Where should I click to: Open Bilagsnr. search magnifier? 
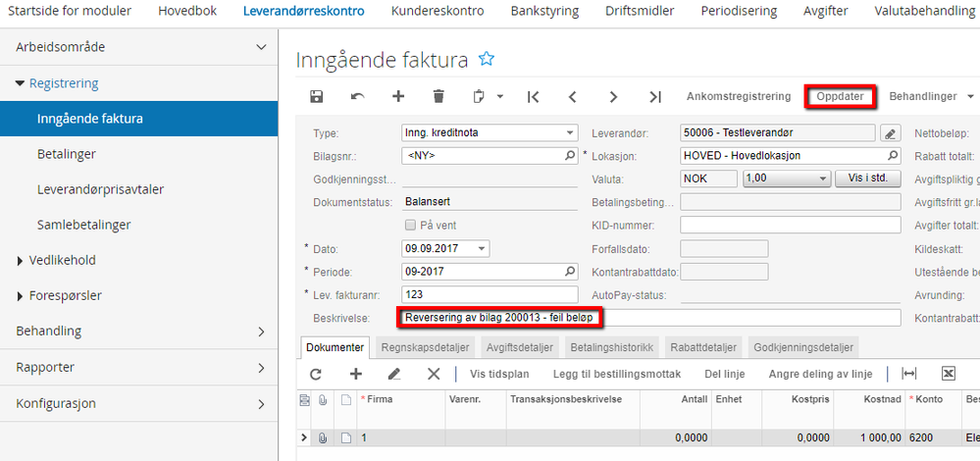tap(570, 156)
